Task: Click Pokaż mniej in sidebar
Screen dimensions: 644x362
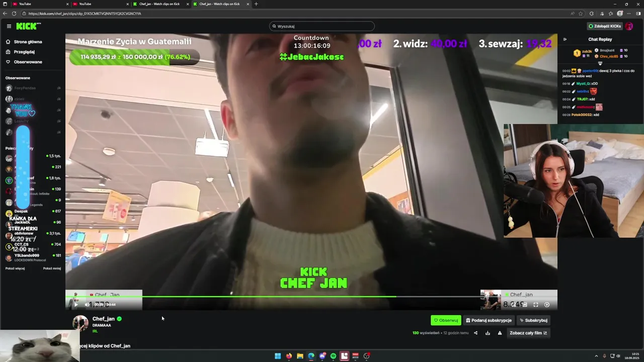Action: tap(52, 268)
